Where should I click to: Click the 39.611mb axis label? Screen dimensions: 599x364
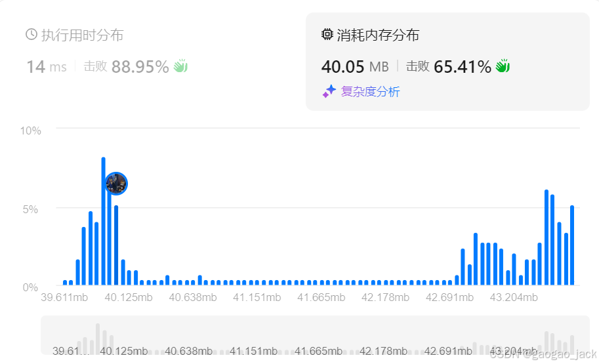(x=64, y=298)
